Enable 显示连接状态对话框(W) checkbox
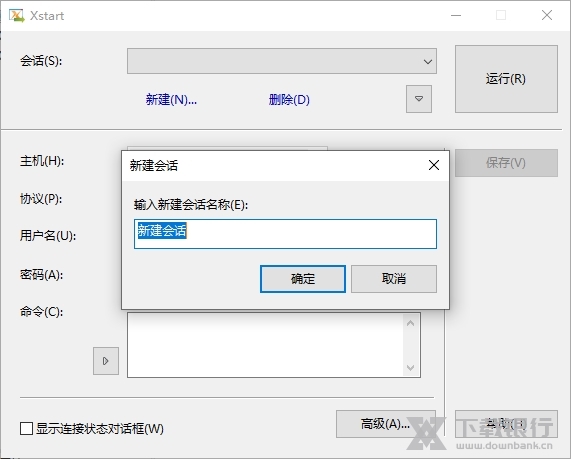Viewport: 571px width, 459px height. pyautogui.click(x=26, y=428)
